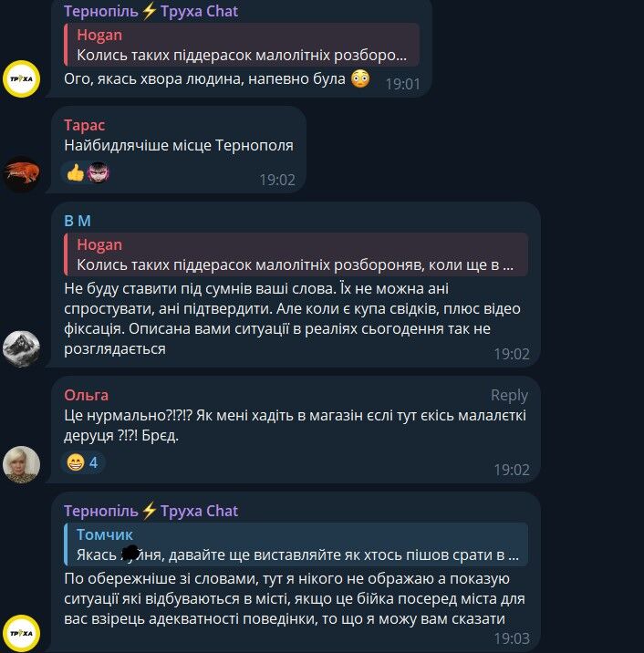Open the quoted Томчик message preview
Image resolution: width=644 pixels, height=653 pixels.
click(296, 544)
